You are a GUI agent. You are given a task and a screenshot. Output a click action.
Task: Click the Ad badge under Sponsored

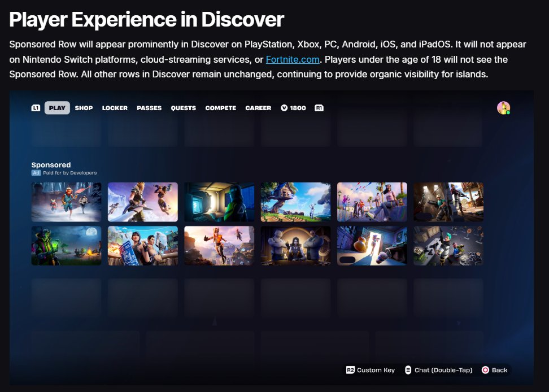[36, 173]
